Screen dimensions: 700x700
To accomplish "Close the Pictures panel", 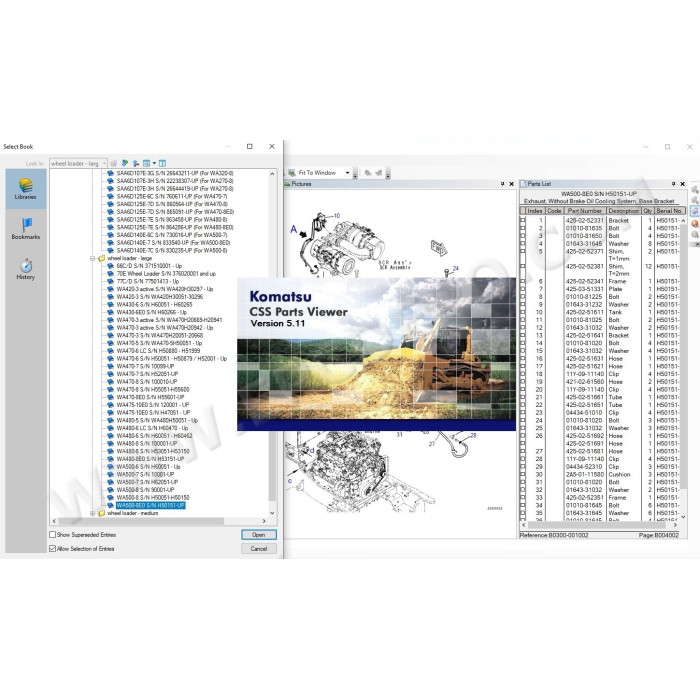I will pyautogui.click(x=512, y=184).
